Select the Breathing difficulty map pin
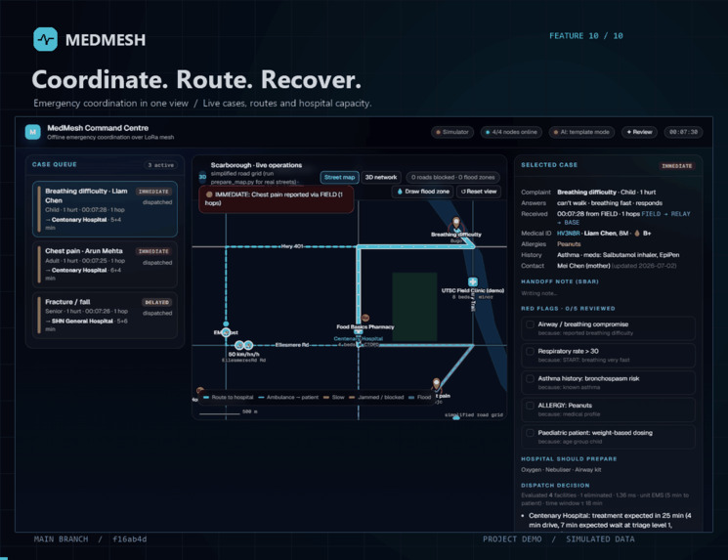 (456, 224)
